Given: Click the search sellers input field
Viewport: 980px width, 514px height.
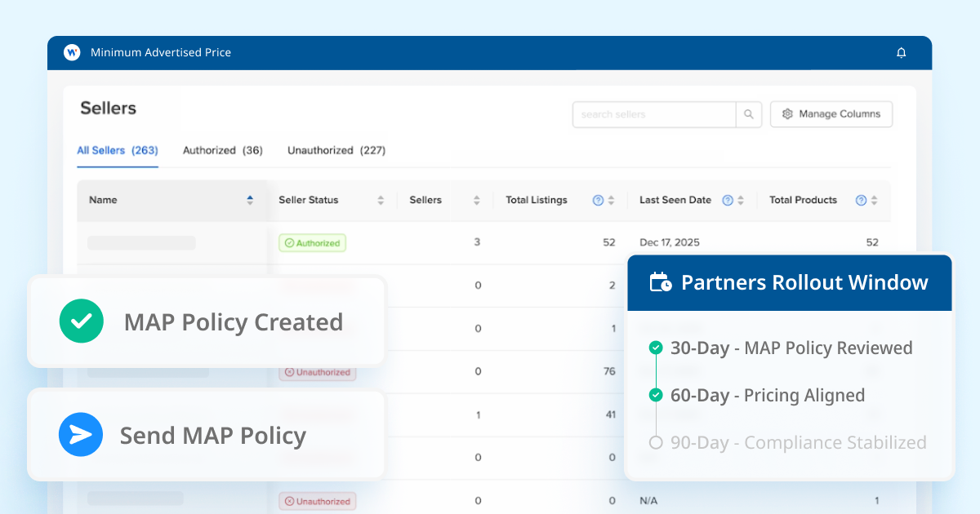Looking at the screenshot, I should pyautogui.click(x=653, y=115).
